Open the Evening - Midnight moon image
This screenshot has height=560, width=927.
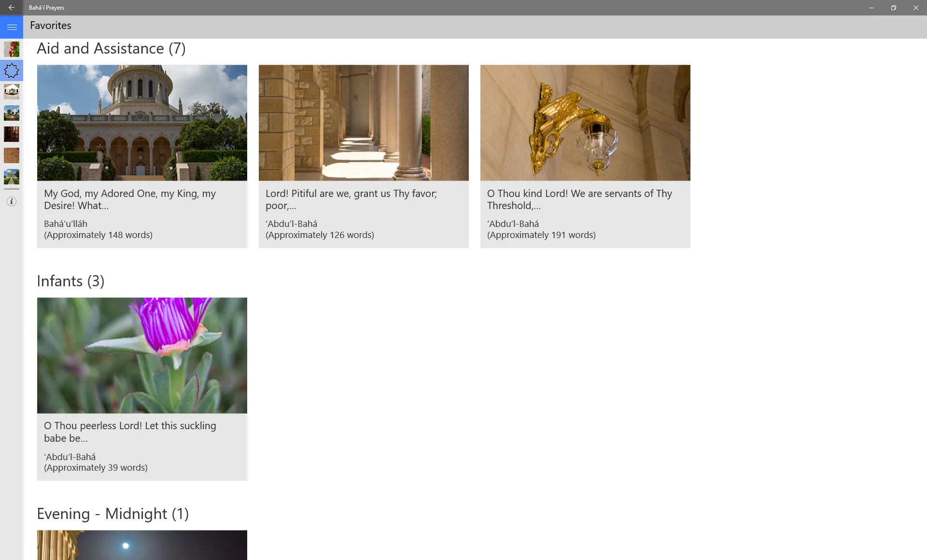(142, 545)
